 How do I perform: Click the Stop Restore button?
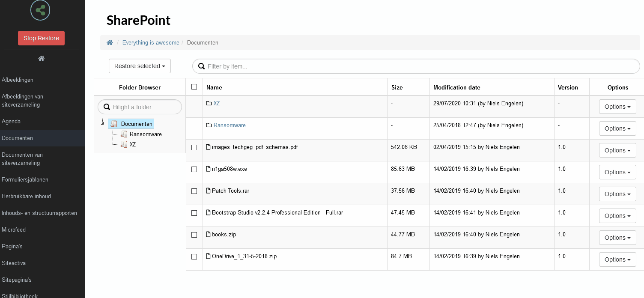click(x=41, y=38)
